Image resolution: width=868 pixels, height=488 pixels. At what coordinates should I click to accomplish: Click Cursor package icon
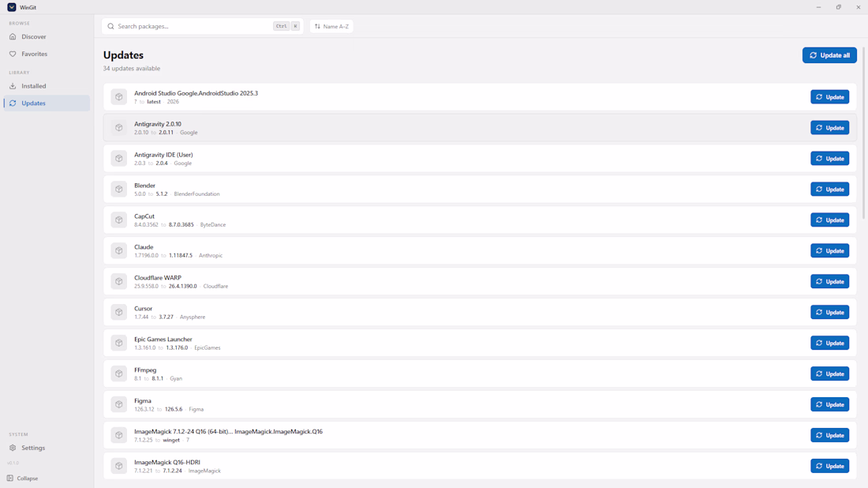click(x=119, y=312)
